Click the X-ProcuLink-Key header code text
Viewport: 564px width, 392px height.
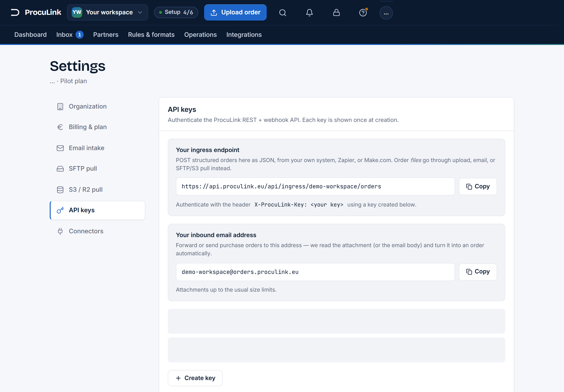click(298, 205)
